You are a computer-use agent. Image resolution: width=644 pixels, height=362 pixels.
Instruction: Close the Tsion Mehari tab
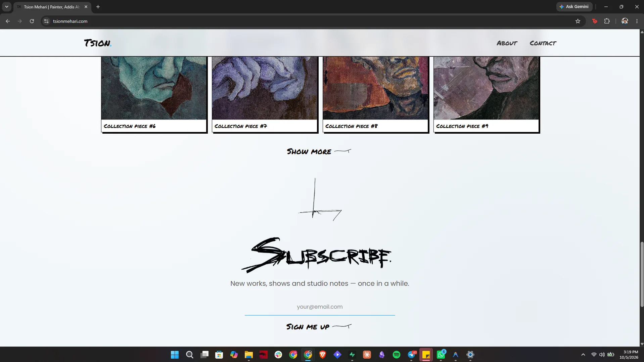(x=86, y=7)
